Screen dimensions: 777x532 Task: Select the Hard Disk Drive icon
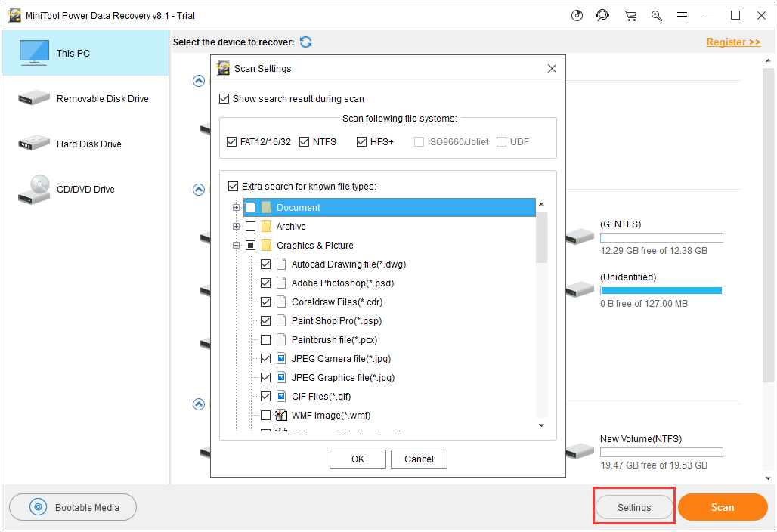[34, 143]
